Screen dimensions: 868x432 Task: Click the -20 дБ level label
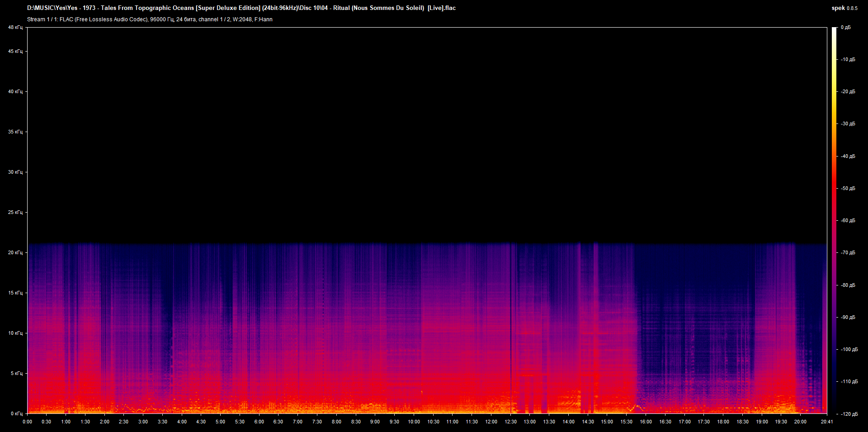(x=848, y=92)
